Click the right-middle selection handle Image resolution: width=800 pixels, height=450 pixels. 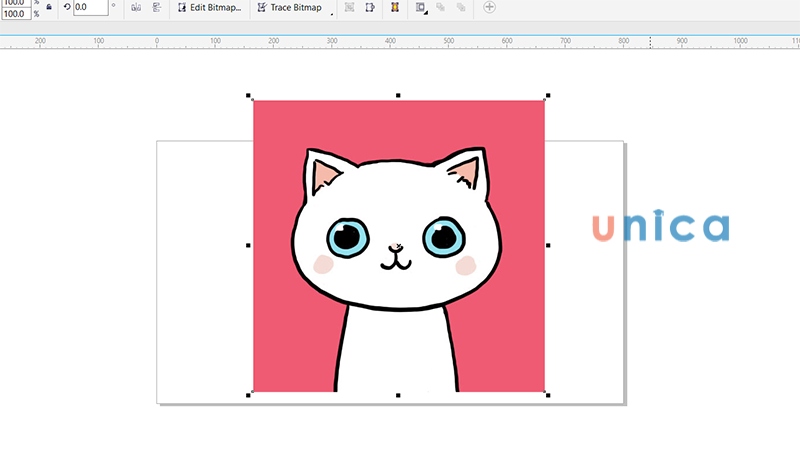(x=547, y=245)
